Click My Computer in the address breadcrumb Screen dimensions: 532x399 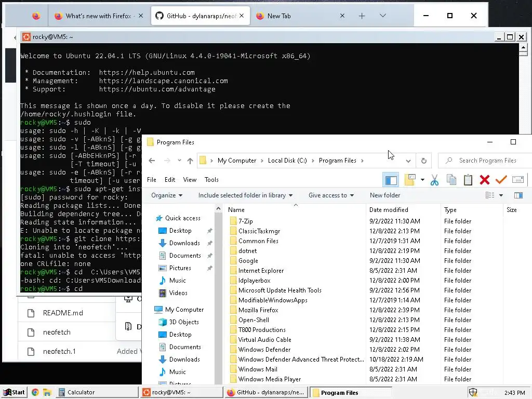[237, 161]
